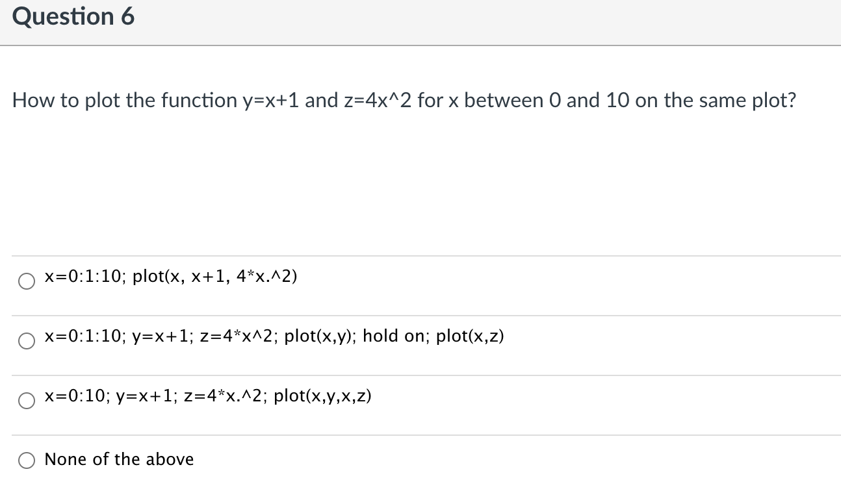Select the radio button for 'None of the above'
The height and width of the screenshot is (504, 841).
pos(26,460)
